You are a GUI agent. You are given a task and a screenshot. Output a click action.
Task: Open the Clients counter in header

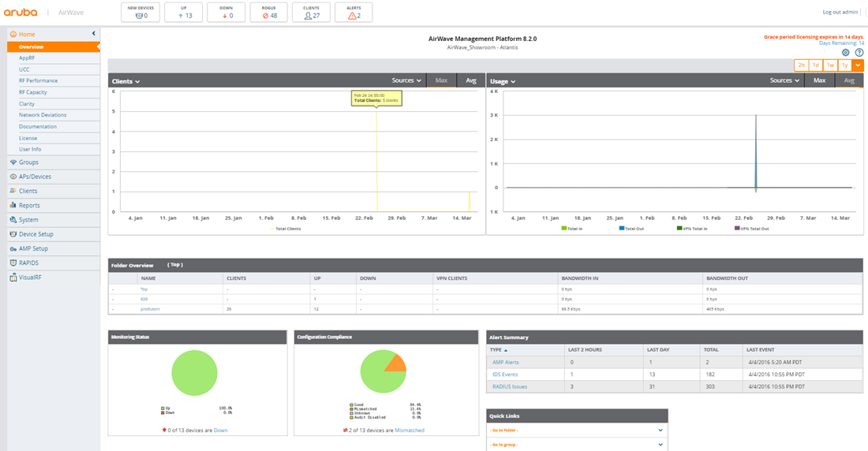311,12
